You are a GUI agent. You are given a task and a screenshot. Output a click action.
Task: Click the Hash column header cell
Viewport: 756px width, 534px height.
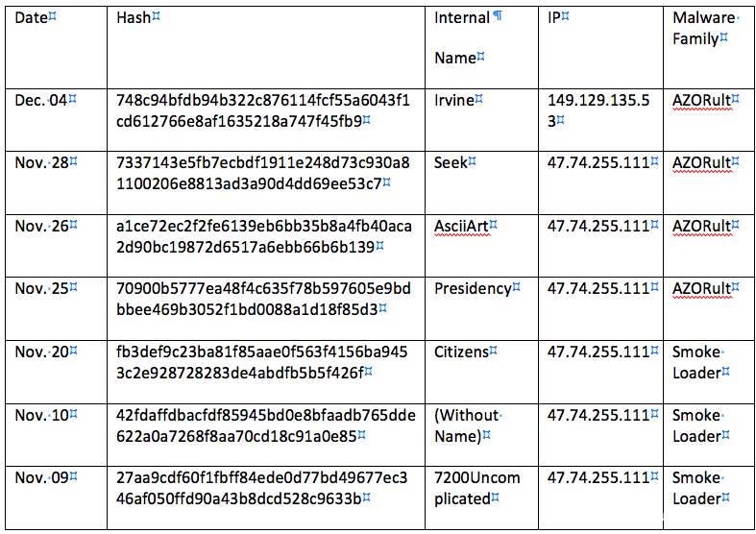134,18
